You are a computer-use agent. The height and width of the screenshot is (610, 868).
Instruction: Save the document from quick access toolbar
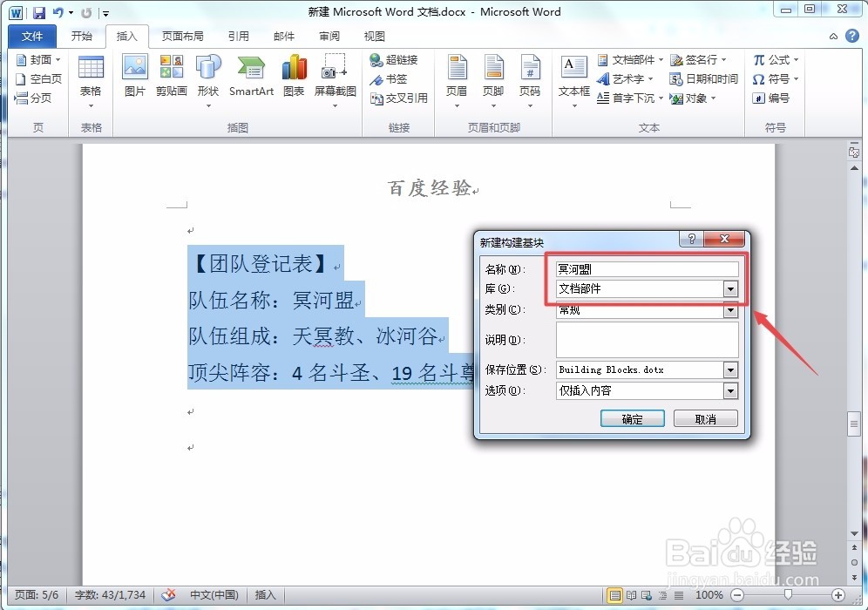38,12
